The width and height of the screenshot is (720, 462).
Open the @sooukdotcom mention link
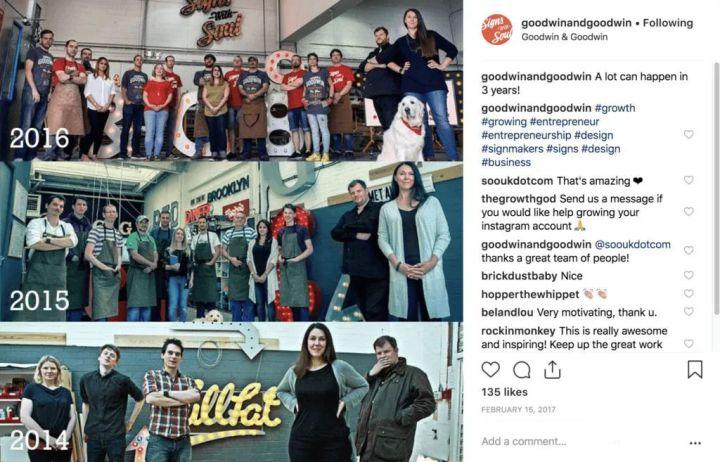click(x=632, y=244)
